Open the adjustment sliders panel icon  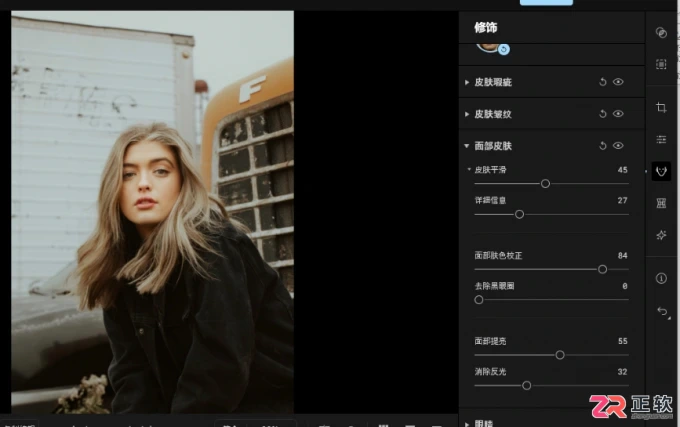pyautogui.click(x=661, y=139)
